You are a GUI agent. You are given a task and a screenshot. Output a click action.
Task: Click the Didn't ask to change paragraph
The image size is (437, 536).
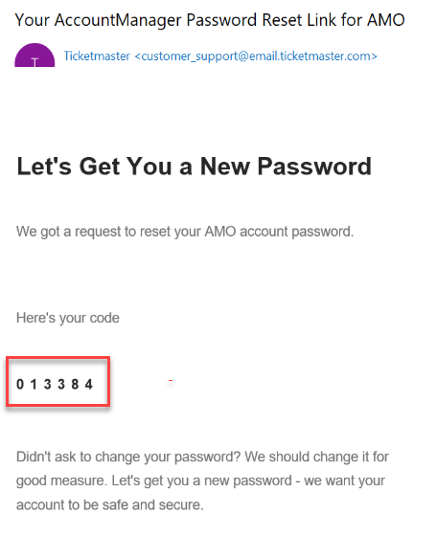(202, 481)
